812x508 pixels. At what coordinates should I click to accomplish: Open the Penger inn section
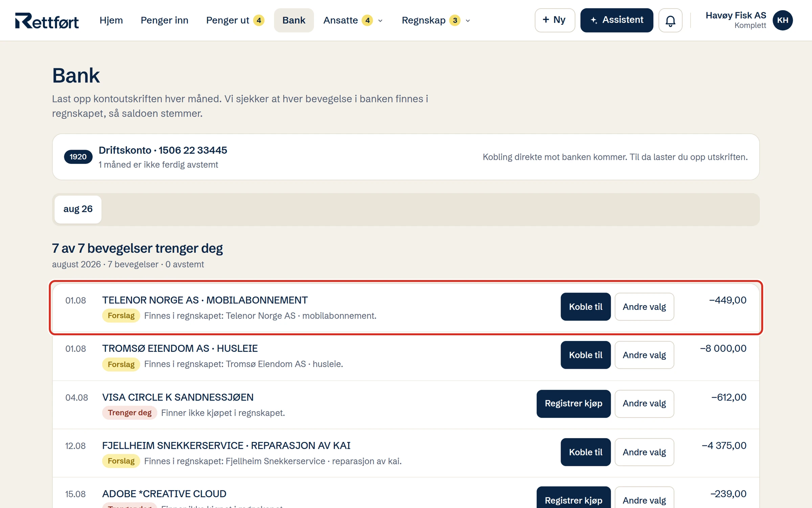[164, 20]
